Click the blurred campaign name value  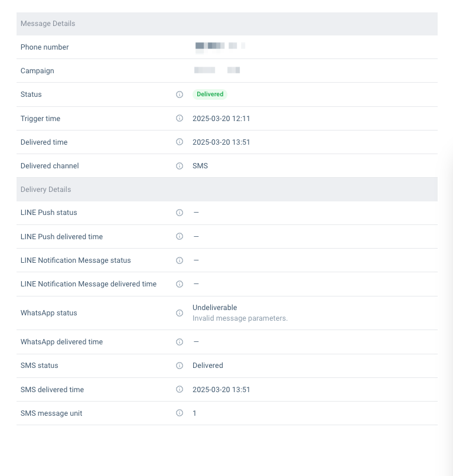click(217, 70)
